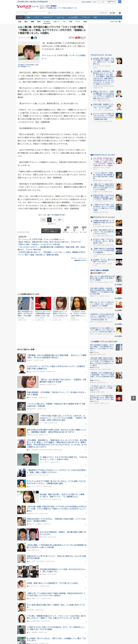Click the 新規取得 ID link

(x=54, y=6)
